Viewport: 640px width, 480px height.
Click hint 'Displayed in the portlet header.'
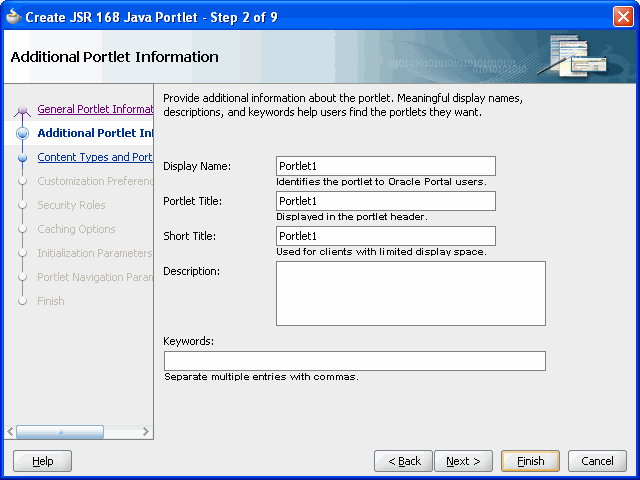(352, 217)
